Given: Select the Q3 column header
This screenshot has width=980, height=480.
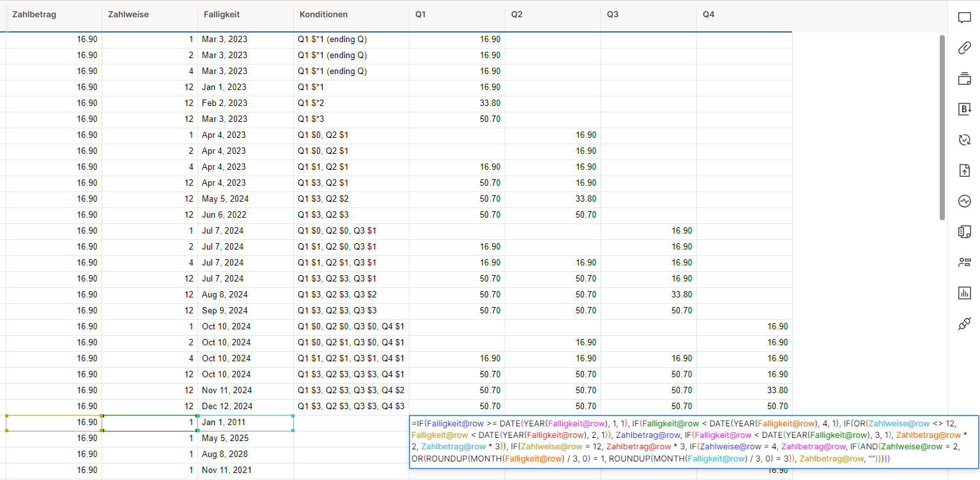Looking at the screenshot, I should [648, 15].
